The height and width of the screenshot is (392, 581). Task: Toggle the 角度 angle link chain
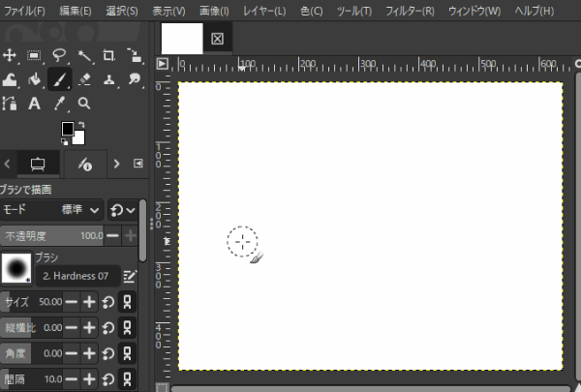tap(127, 353)
